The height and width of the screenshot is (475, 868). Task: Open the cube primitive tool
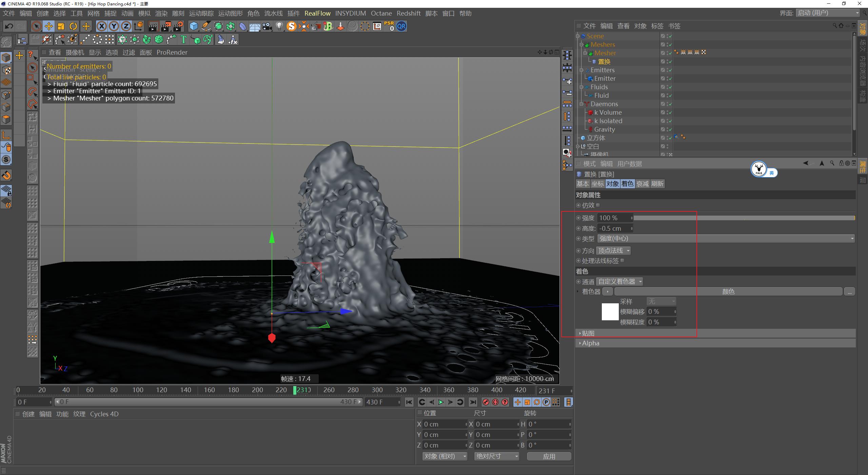click(x=193, y=26)
